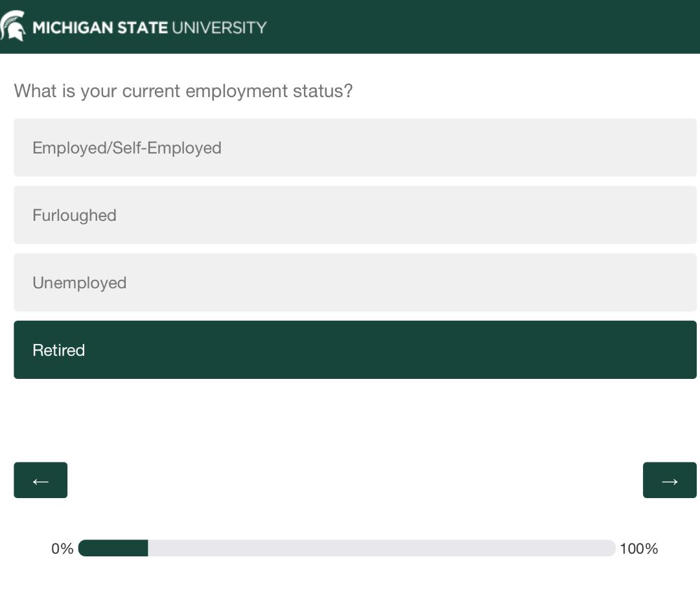The height and width of the screenshot is (592, 700).
Task: Click the 'Unemployed' text label
Action: (80, 283)
